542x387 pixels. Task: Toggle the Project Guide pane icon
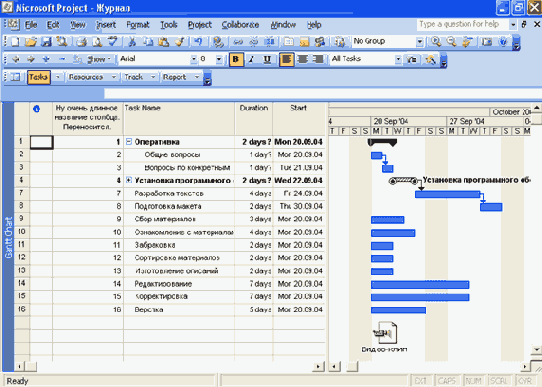tap(15, 77)
